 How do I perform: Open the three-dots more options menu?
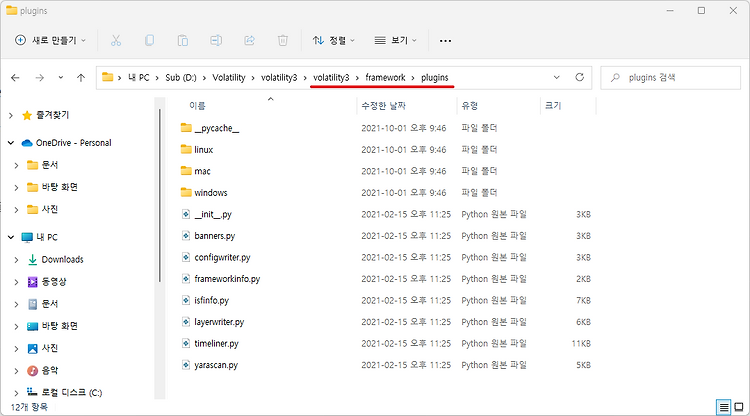point(445,41)
